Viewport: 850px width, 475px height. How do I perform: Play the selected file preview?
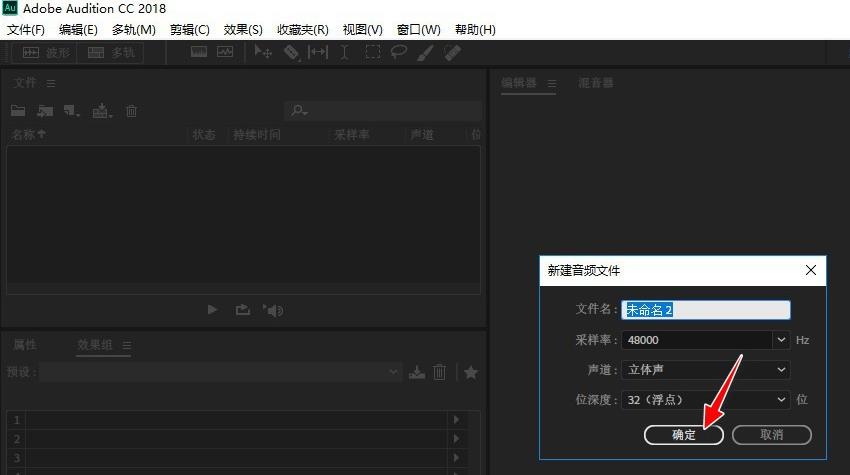[x=212, y=310]
